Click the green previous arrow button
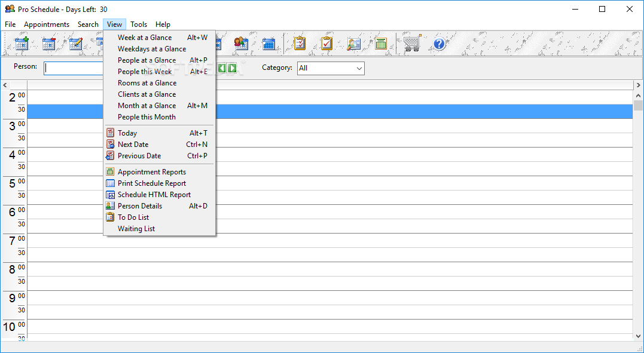 (x=222, y=68)
